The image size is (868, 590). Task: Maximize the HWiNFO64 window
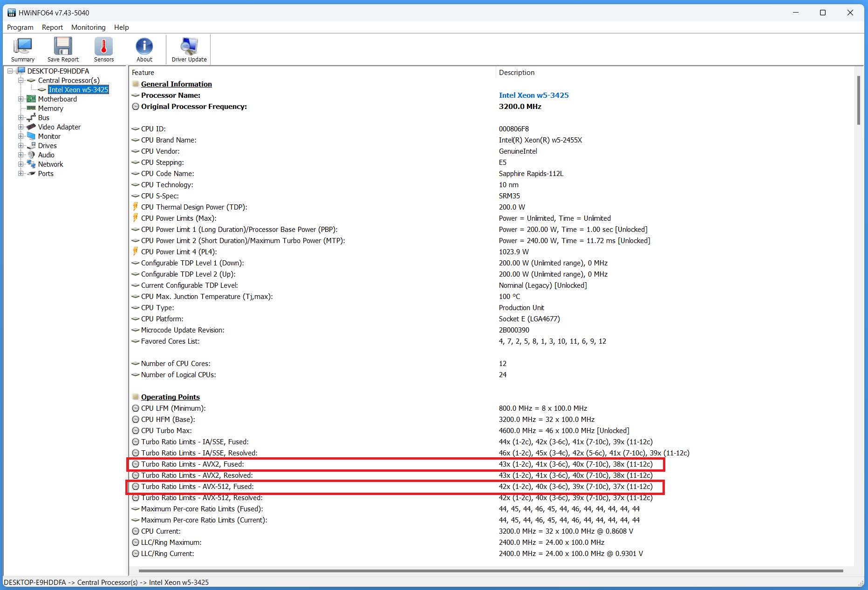[x=823, y=13]
